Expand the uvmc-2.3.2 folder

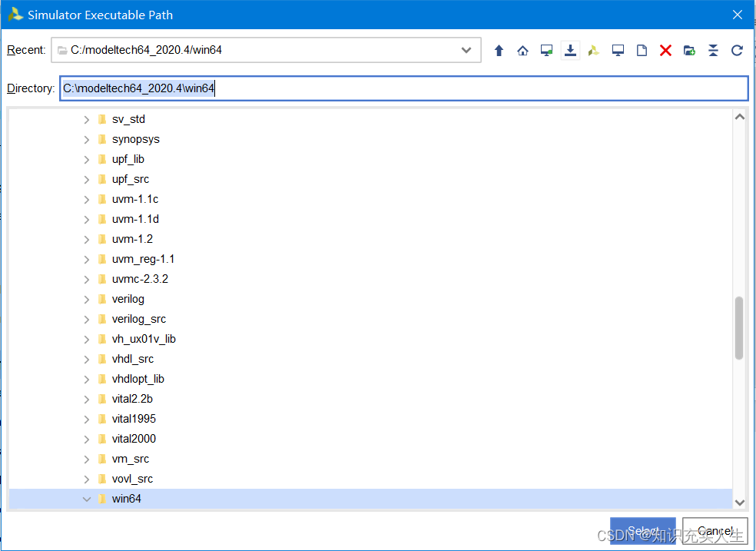coord(86,279)
